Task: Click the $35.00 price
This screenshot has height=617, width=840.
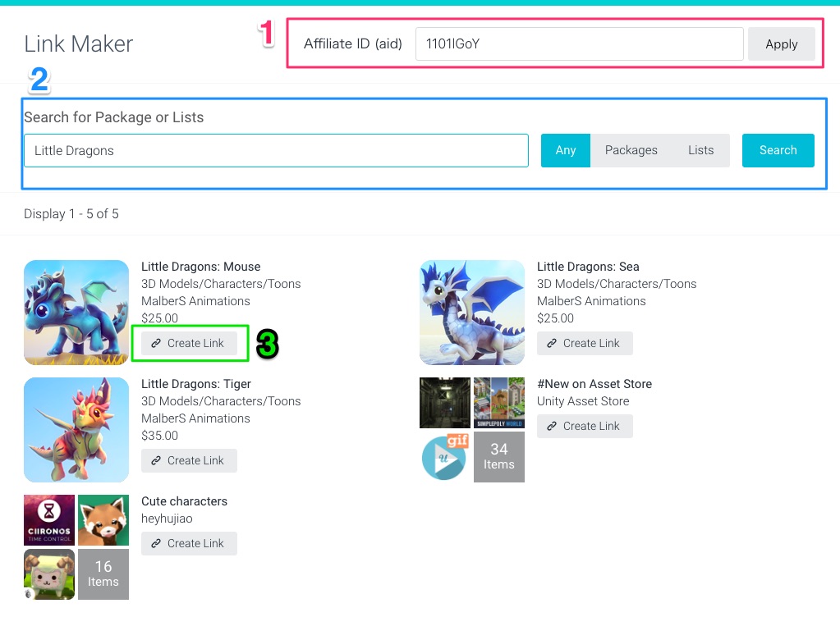Action: tap(159, 436)
